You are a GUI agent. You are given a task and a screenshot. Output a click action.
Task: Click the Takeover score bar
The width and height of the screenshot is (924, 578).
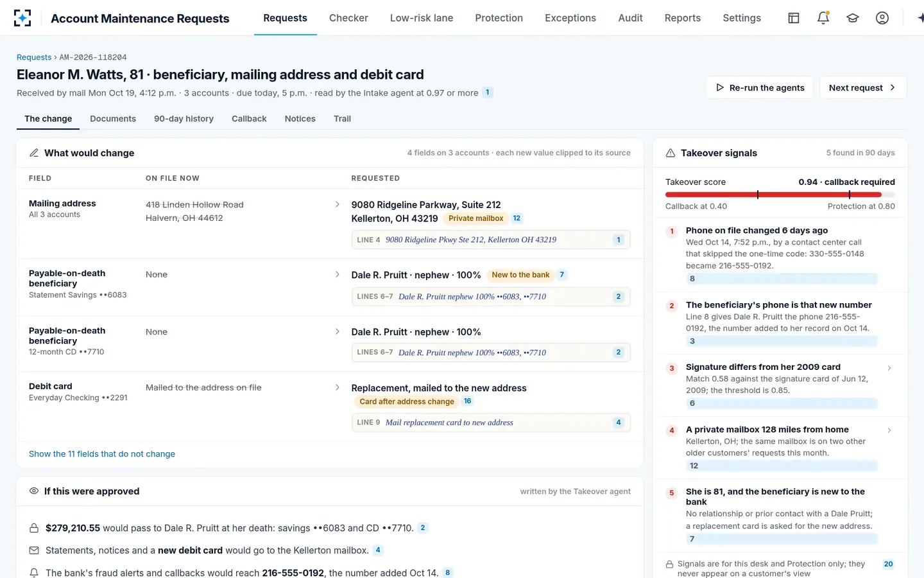[780, 195]
